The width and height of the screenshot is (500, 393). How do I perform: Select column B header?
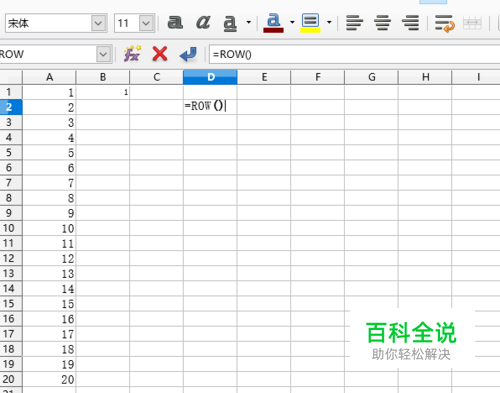103,77
